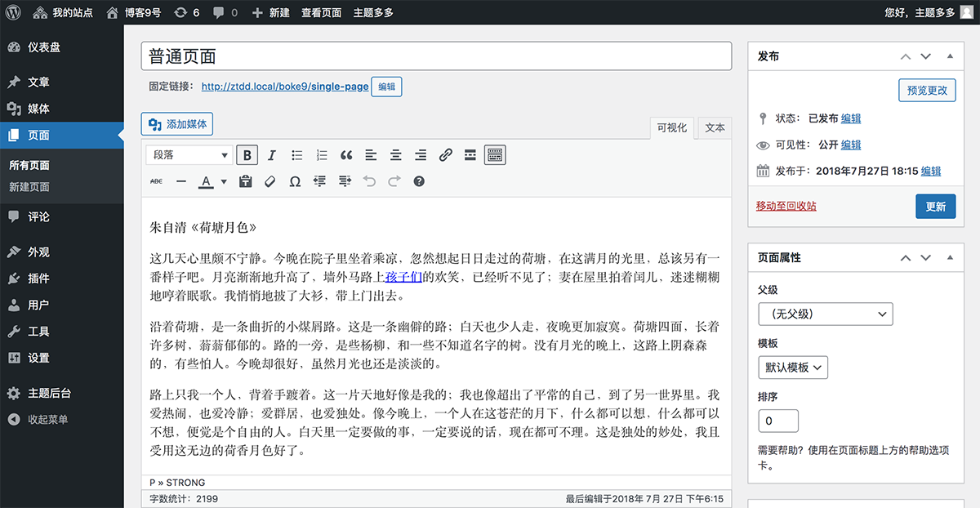Image resolution: width=980 pixels, height=508 pixels.
Task: Insert a numbered list
Action: click(x=322, y=155)
